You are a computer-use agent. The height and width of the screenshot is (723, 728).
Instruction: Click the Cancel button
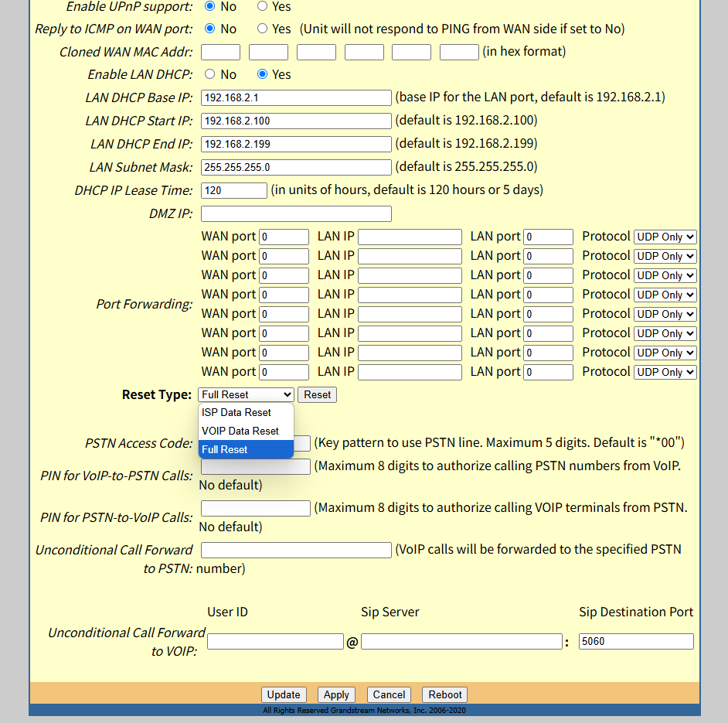coord(389,694)
